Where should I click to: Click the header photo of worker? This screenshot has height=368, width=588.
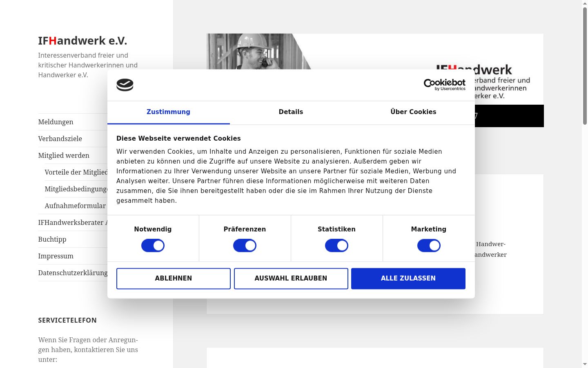pyautogui.click(x=259, y=52)
